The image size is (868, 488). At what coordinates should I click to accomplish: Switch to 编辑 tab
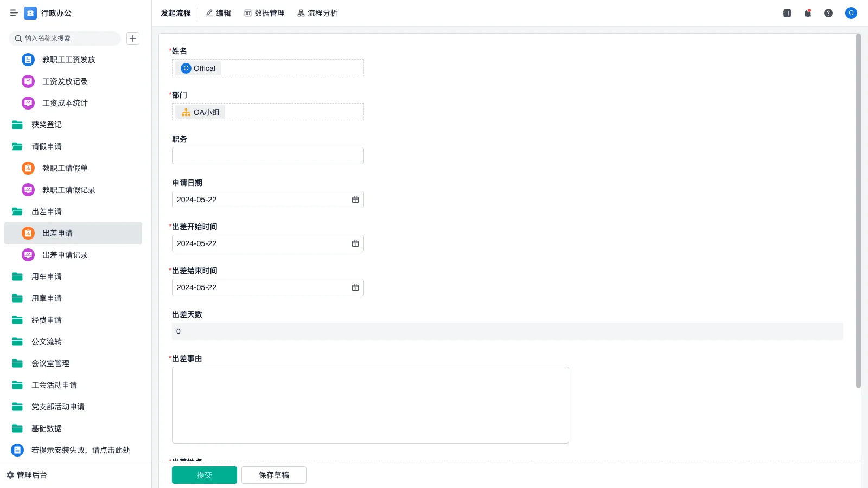pyautogui.click(x=219, y=13)
